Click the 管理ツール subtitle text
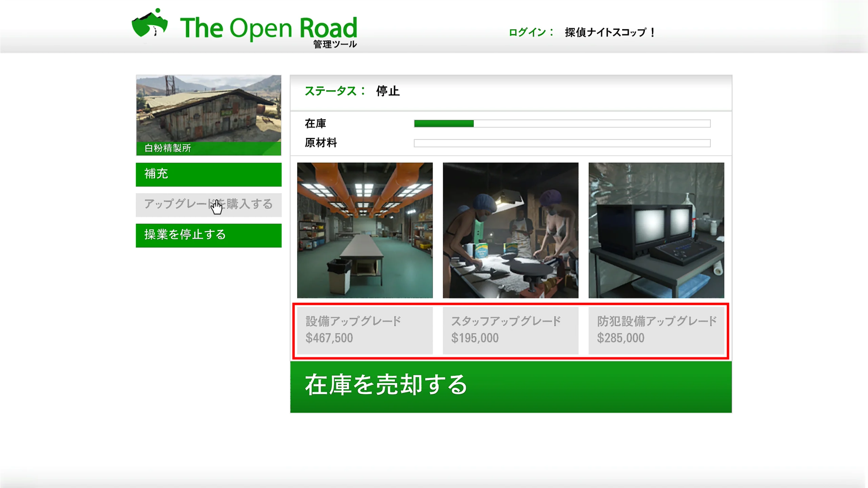 (335, 44)
